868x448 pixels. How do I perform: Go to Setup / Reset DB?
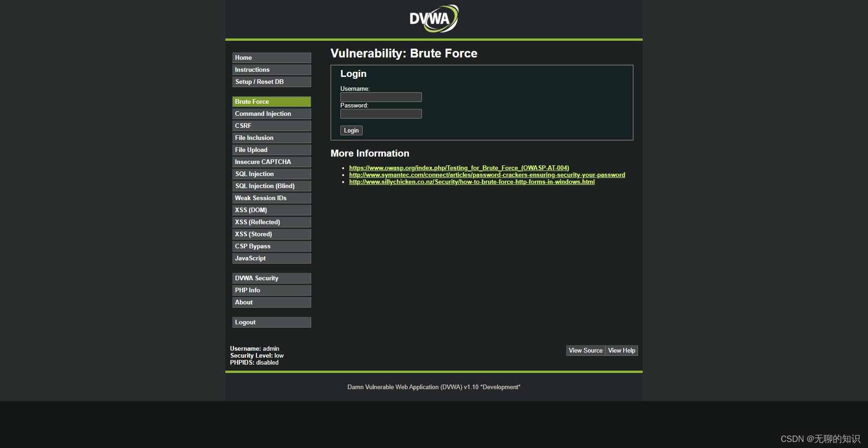271,82
